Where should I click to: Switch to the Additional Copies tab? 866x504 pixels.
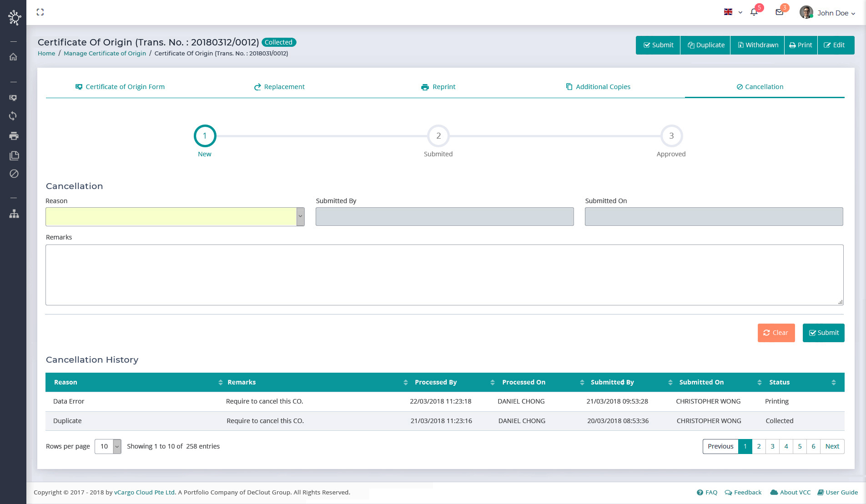(598, 87)
